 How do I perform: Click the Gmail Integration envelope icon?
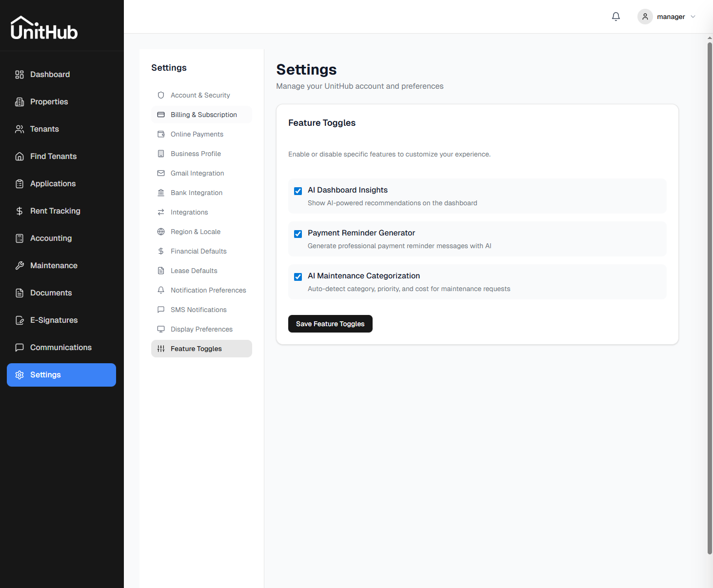click(161, 173)
